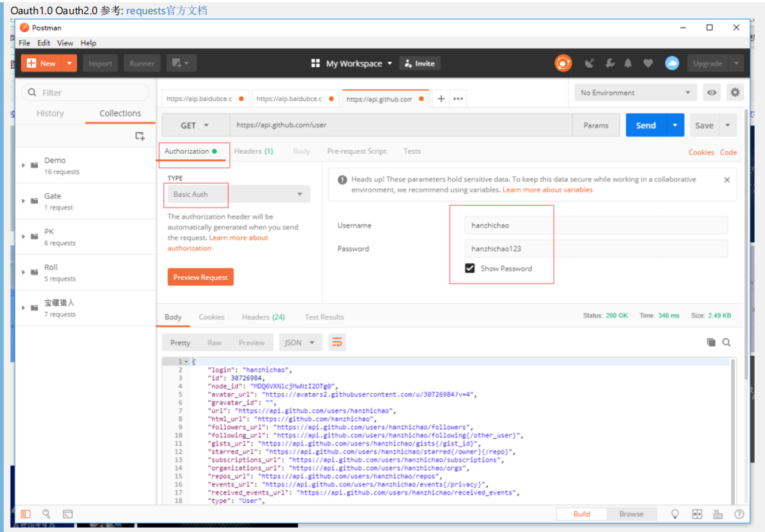Copy response to clipboard icon

pyautogui.click(x=711, y=342)
